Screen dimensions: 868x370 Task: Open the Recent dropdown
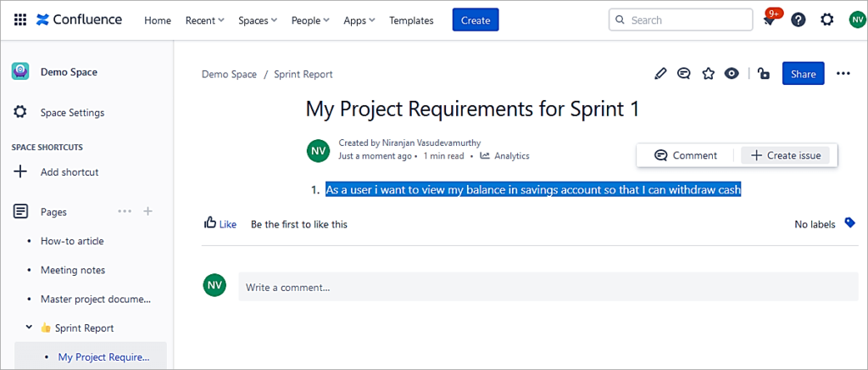coord(204,20)
